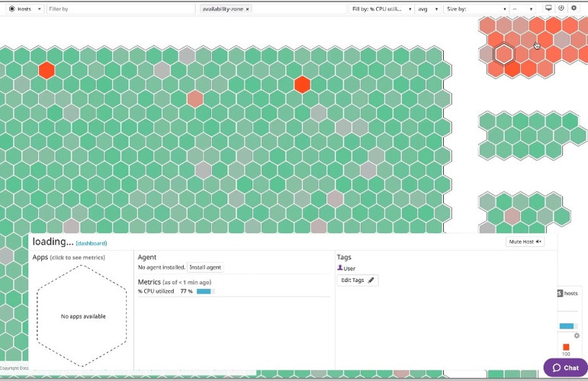Click the clock icon in top toolbar
Image resolution: width=588 pixels, height=381 pixels.
point(561,8)
